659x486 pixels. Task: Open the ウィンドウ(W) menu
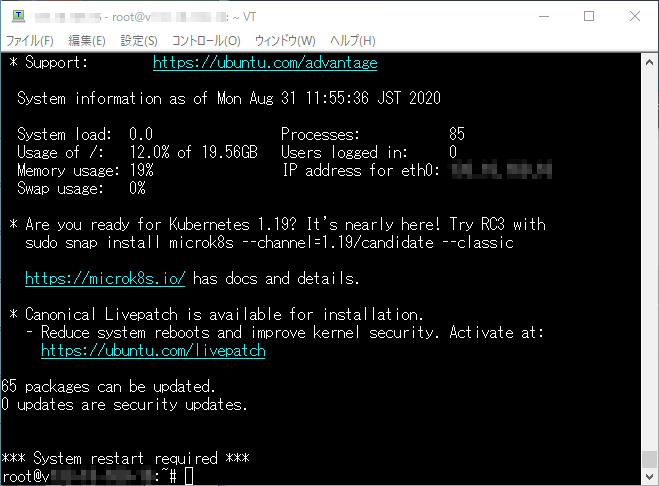[285, 41]
